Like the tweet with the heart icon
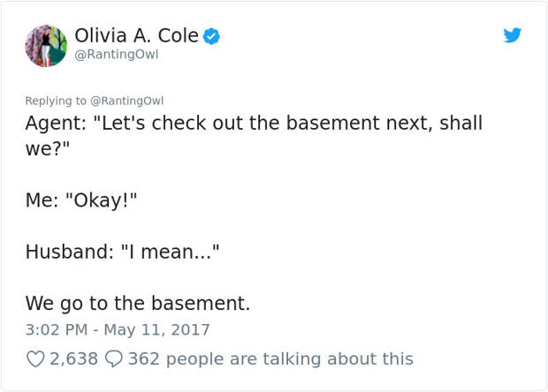This screenshot has height=392, width=548. click(35, 358)
